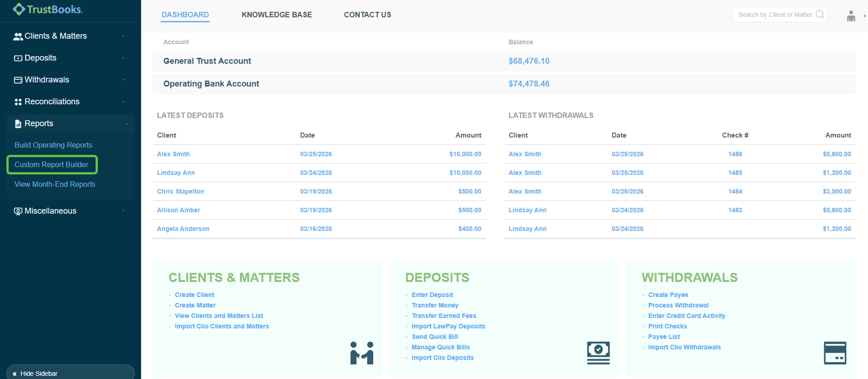Click the Miscellaneous sidebar icon
Screen dimensions: 868x379
(x=18, y=211)
